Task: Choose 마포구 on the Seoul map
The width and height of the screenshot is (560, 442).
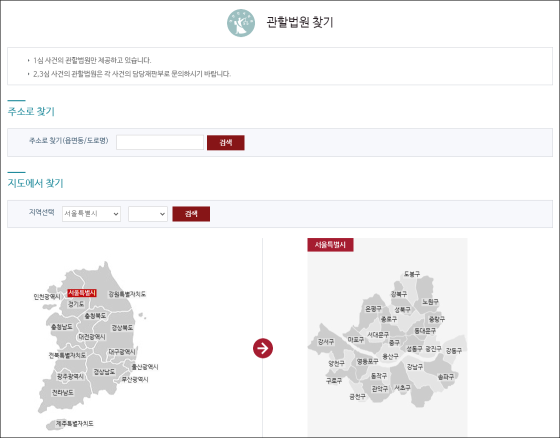Action: pos(356,340)
